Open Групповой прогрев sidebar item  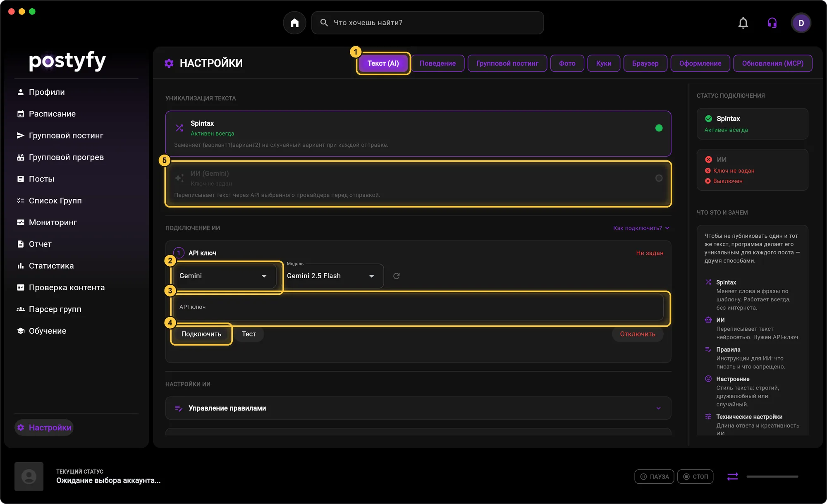pyautogui.click(x=60, y=157)
